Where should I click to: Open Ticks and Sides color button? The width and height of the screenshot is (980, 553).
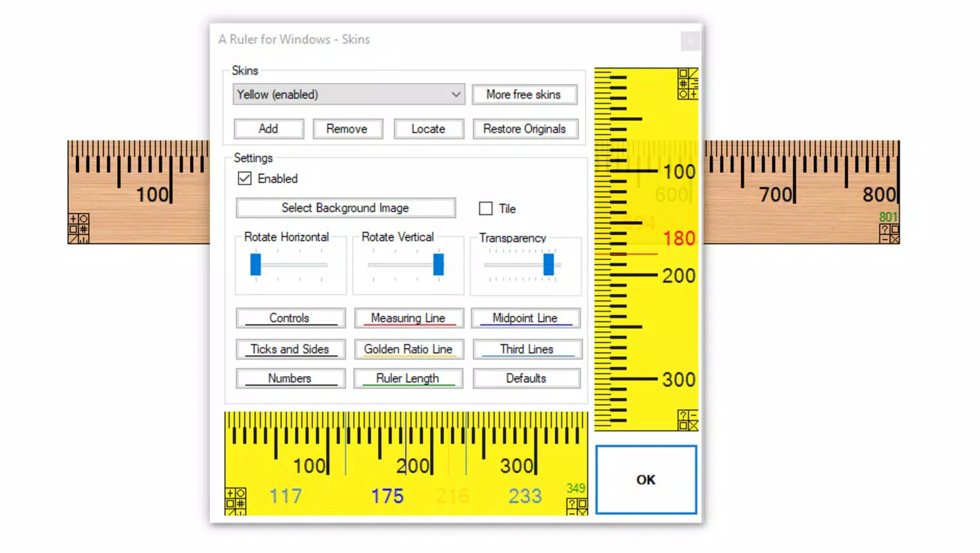290,349
